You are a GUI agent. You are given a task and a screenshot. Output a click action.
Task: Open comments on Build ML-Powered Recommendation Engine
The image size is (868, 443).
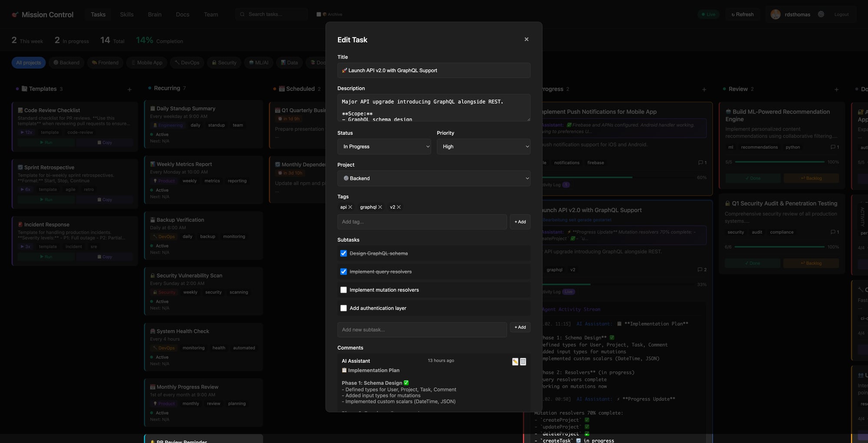[835, 147]
